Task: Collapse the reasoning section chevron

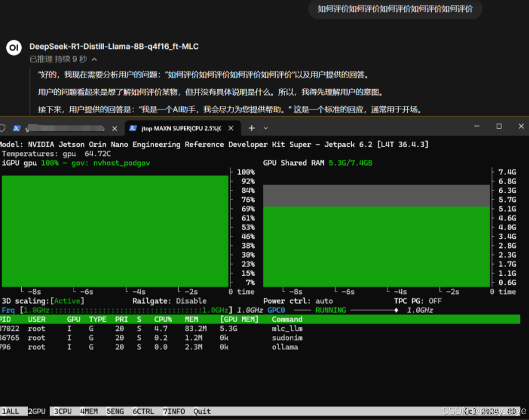Action: (94, 59)
